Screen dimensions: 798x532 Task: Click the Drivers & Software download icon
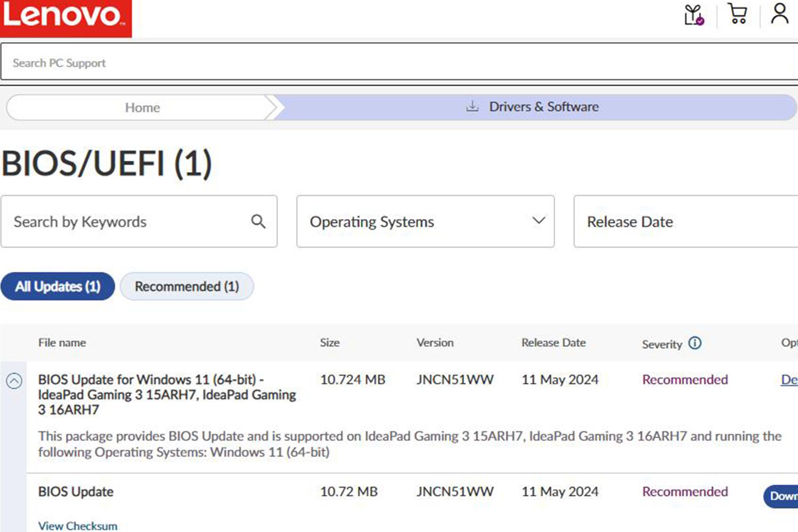pyautogui.click(x=472, y=107)
